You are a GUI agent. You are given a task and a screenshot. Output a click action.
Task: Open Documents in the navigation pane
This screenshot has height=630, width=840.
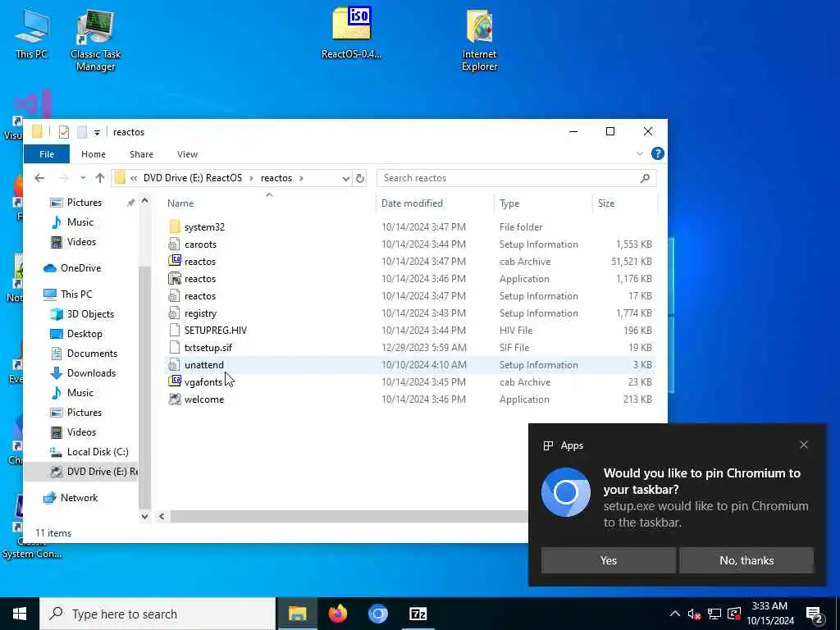pos(92,353)
